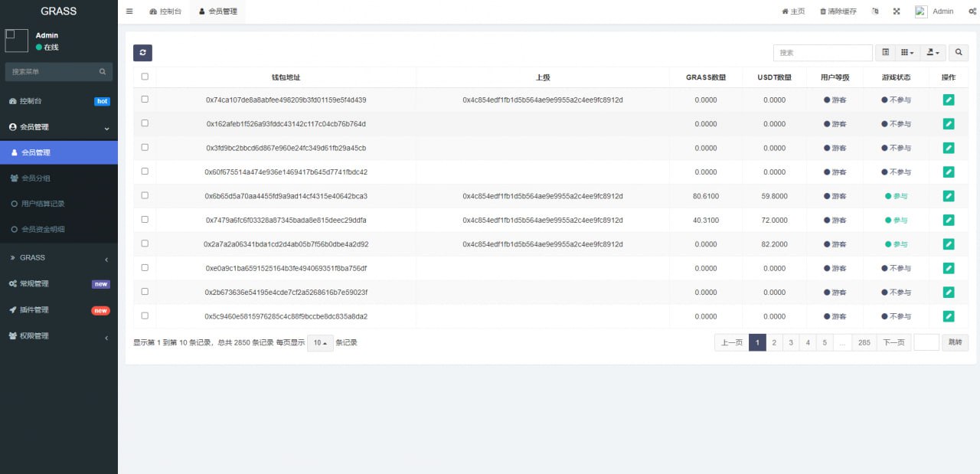
Task: Open the columns visibility dropdown
Action: point(907,53)
